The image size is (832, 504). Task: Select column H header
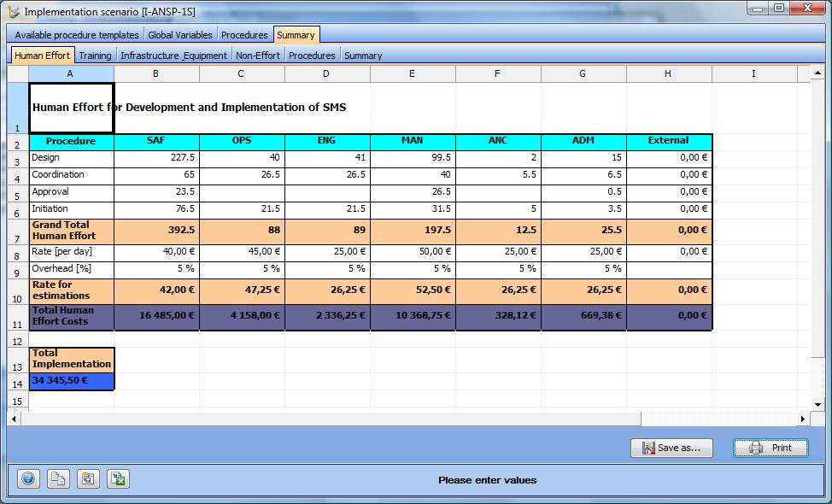(669, 73)
